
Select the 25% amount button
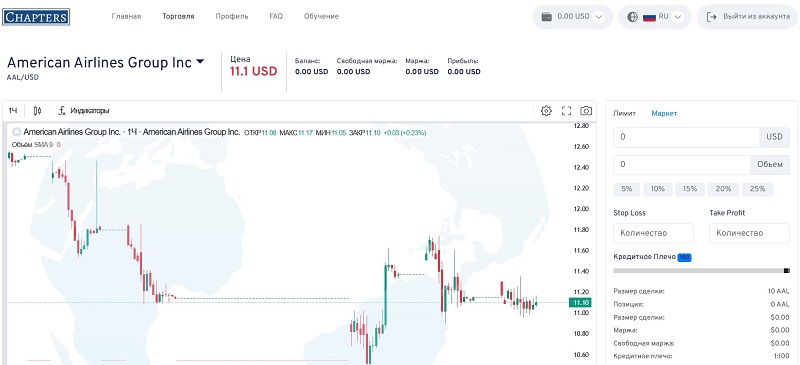coord(757,189)
